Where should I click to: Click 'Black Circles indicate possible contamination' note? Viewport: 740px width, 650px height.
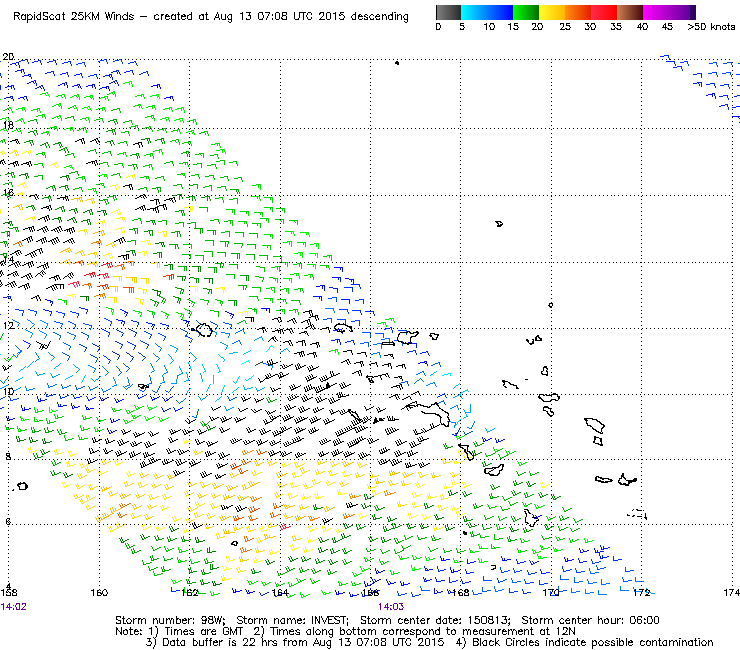tap(593, 643)
